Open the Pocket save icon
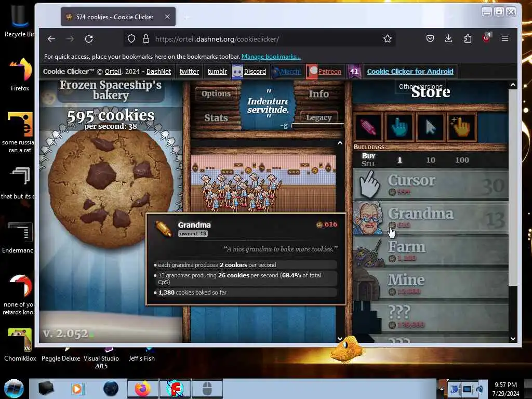532x399 pixels. click(430, 38)
